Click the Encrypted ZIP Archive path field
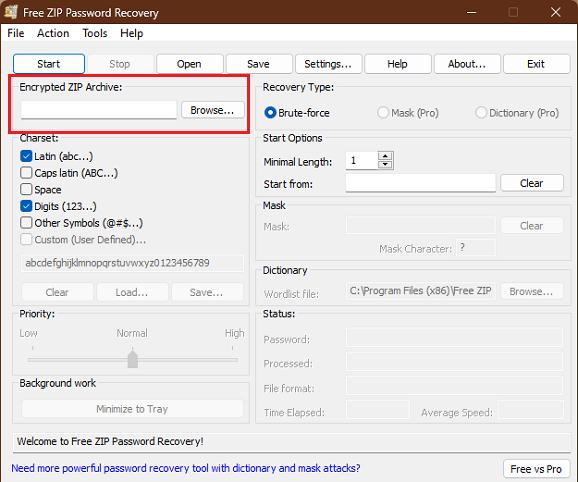Viewport: 578px width, 482px height. coord(99,110)
